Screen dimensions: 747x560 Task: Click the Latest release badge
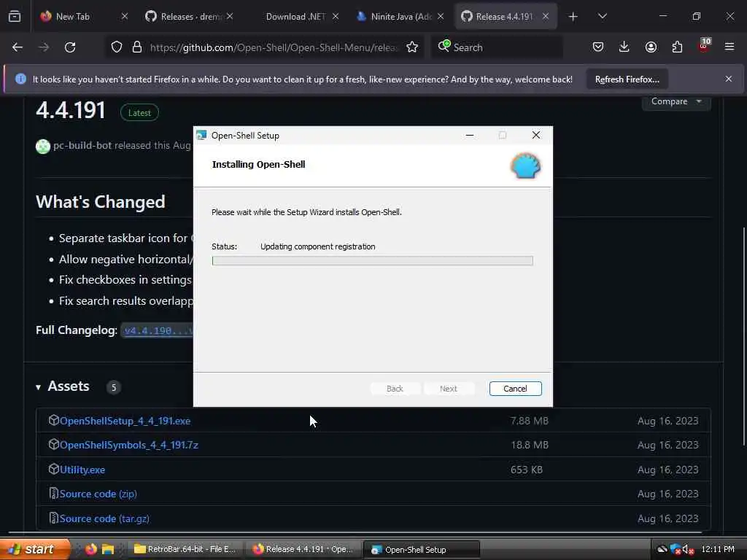139,113
